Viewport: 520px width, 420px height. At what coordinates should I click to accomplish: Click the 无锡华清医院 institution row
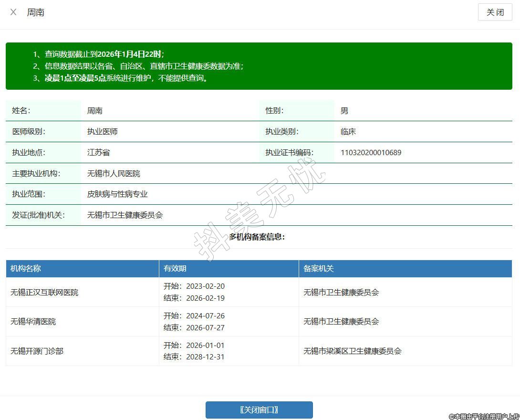click(x=33, y=322)
